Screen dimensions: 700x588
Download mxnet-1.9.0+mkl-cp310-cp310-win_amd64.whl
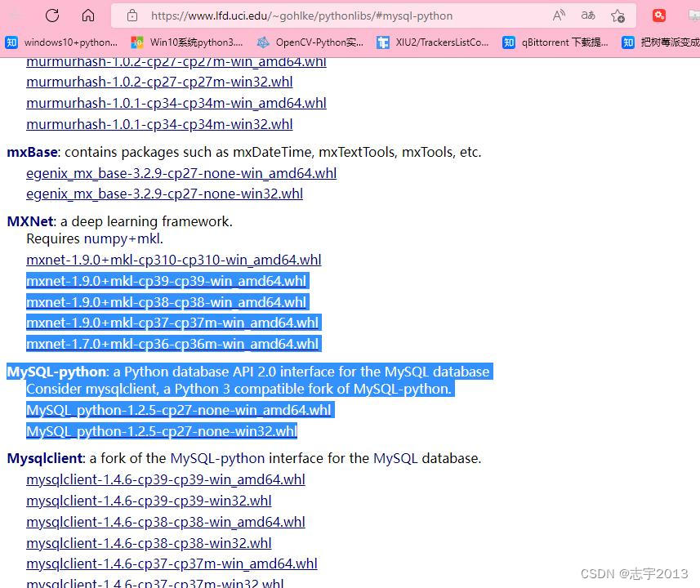174,260
